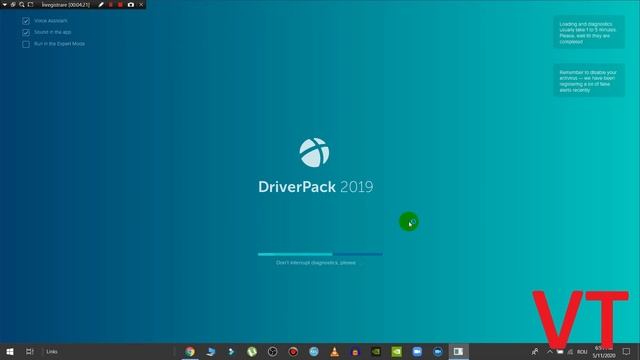The width and height of the screenshot is (640, 360).
Task: Open the light-blue round taskbar app icon
Action: pos(313,351)
